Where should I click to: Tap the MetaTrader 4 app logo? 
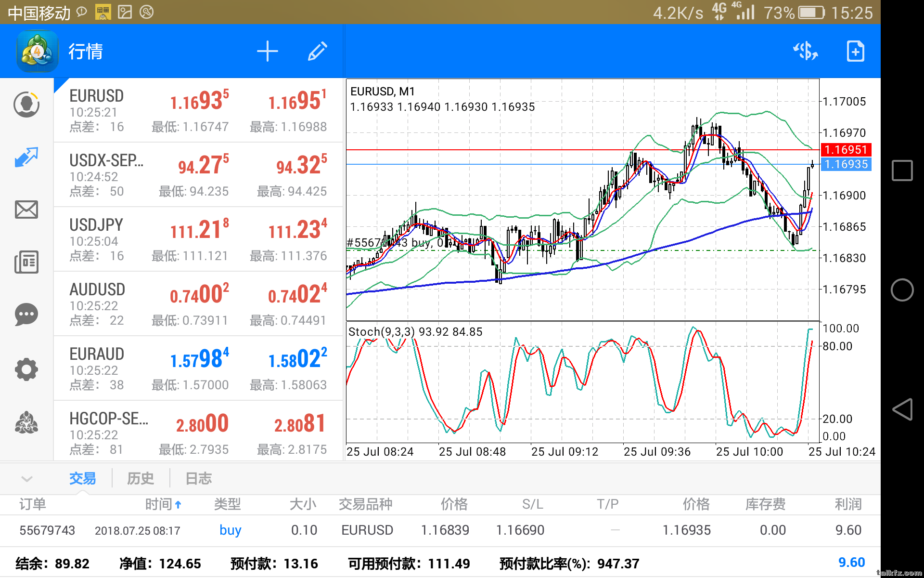38,51
